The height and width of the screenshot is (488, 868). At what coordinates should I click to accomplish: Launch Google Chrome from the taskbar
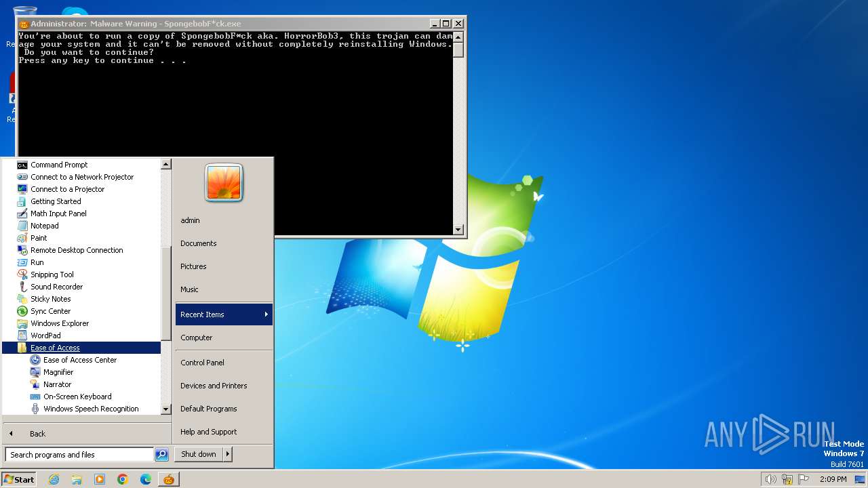tap(123, 479)
